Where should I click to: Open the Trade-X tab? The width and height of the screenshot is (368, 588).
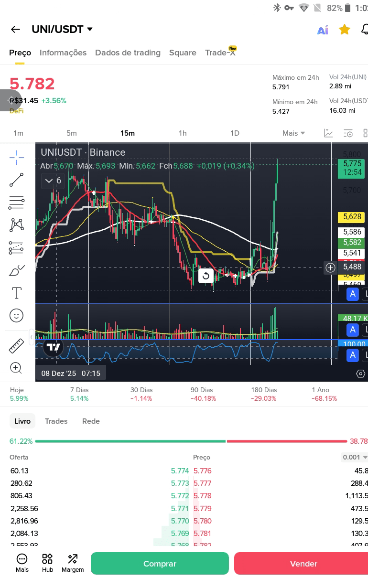pyautogui.click(x=220, y=53)
